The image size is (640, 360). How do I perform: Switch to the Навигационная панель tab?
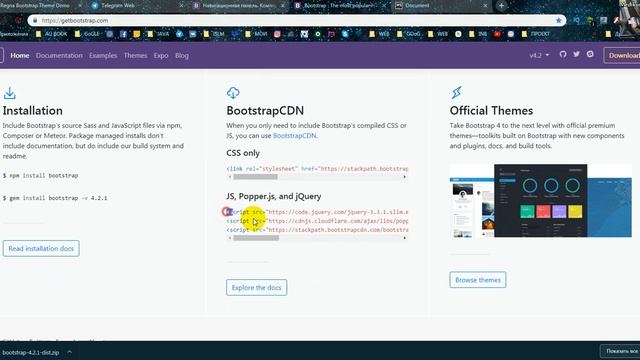pyautogui.click(x=238, y=6)
